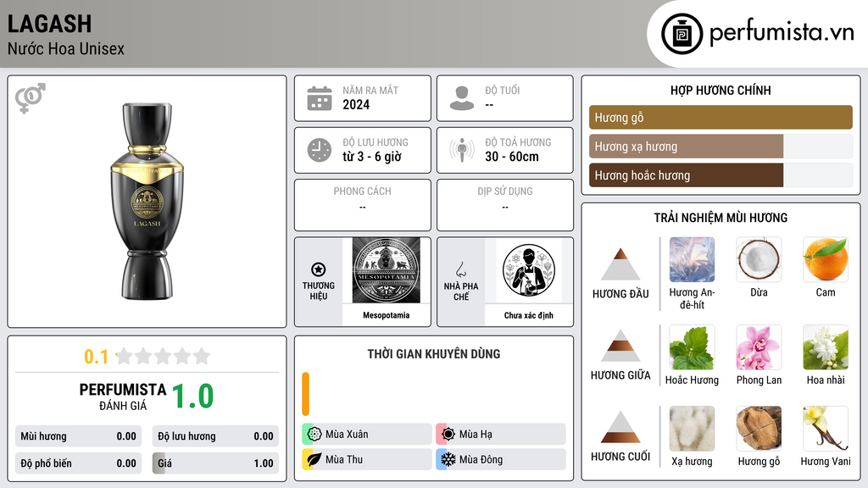Click the 'từ 3 - 6 giờ' longevity value

(371, 157)
